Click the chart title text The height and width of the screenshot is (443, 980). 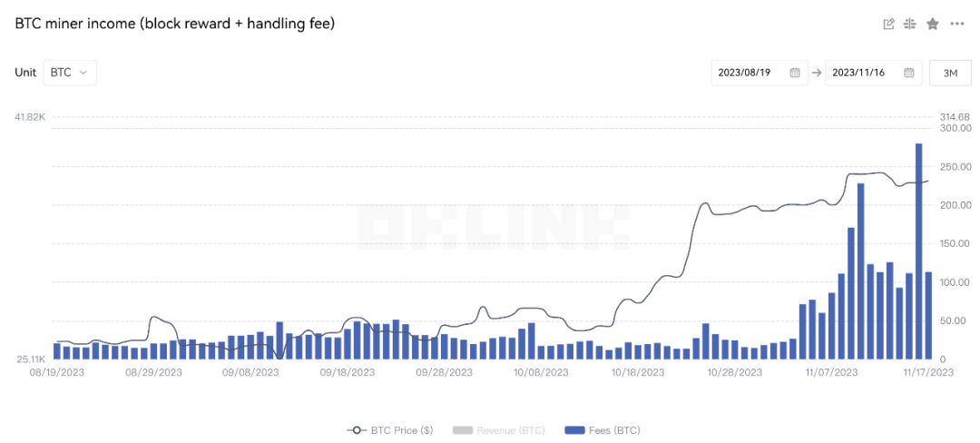tap(174, 24)
